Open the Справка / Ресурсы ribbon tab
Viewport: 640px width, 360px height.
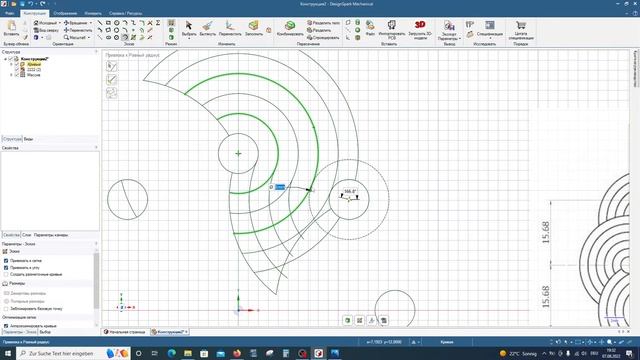point(126,13)
